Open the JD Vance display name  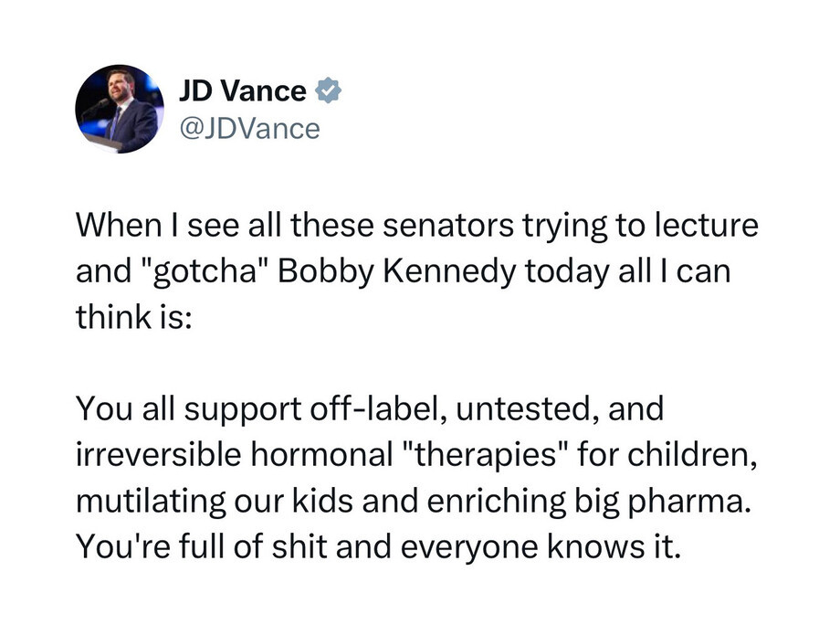[242, 90]
